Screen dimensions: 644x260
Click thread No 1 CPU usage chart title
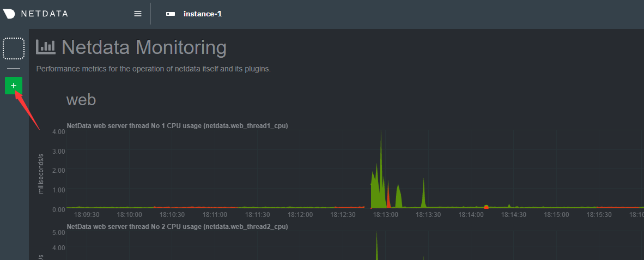click(x=177, y=126)
